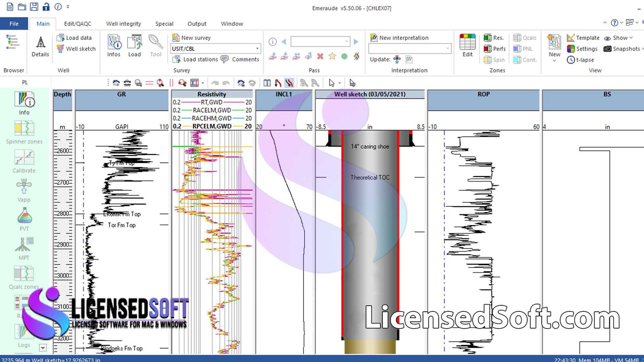Open the Well sketch tool
Viewport: 644px width, 362px height.
click(76, 49)
